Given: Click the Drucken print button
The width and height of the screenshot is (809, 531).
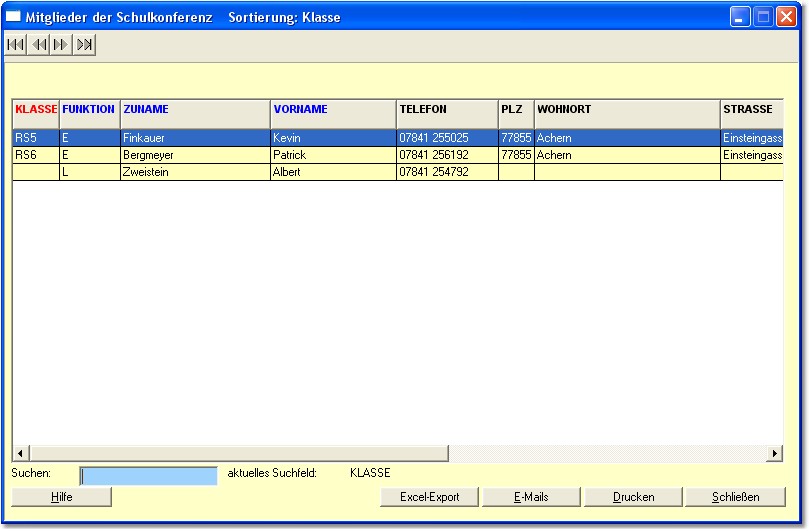Looking at the screenshot, I should click(x=633, y=497).
